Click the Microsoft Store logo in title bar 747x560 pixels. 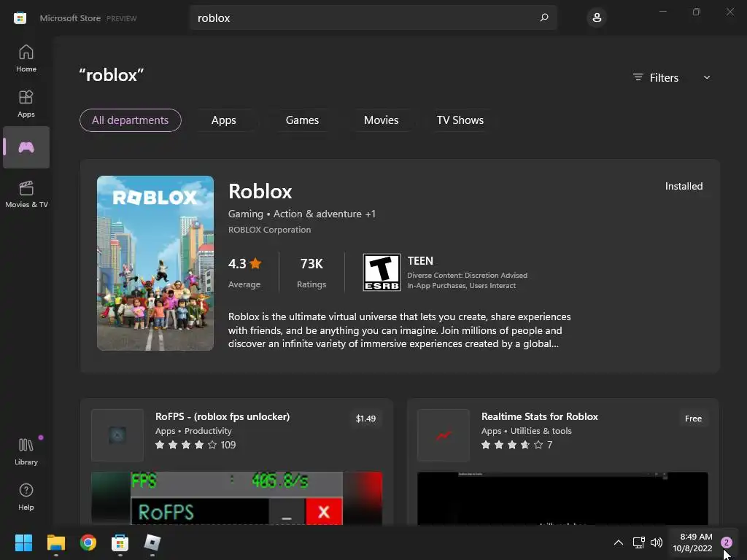coord(20,18)
